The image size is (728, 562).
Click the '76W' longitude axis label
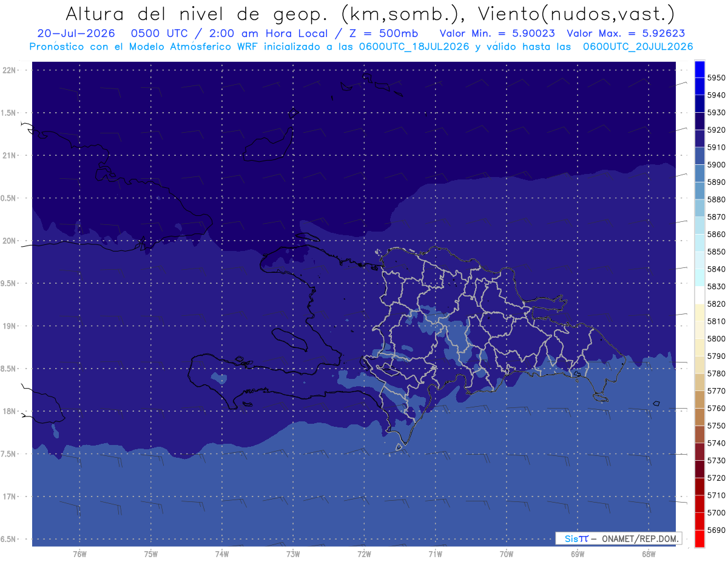pyautogui.click(x=79, y=554)
